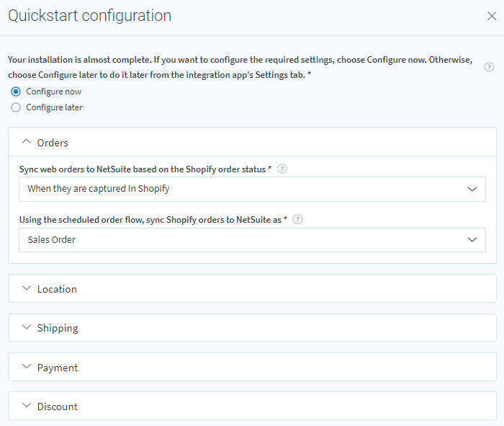This screenshot has height=426, width=504.
Task: Open the Shopify order status dropdown
Action: click(x=252, y=189)
